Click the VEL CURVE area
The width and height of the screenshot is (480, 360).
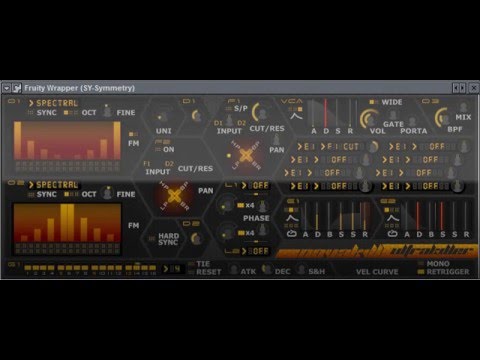(x=377, y=272)
